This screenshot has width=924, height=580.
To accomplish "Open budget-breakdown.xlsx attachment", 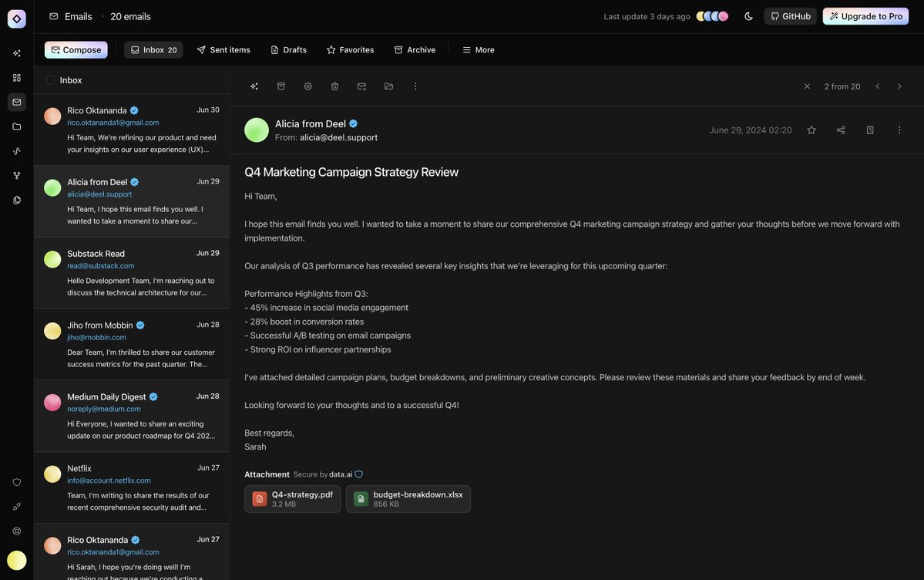I will pyautogui.click(x=408, y=499).
